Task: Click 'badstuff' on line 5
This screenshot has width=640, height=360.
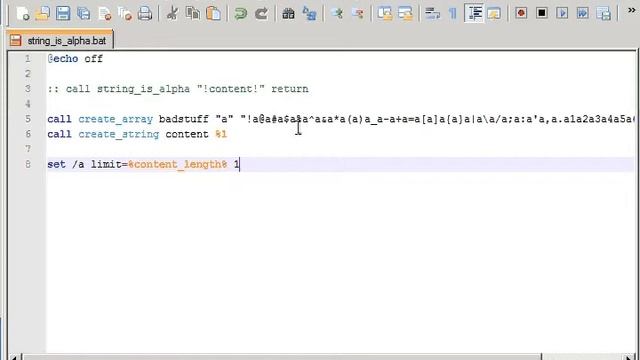Action: pos(184,119)
